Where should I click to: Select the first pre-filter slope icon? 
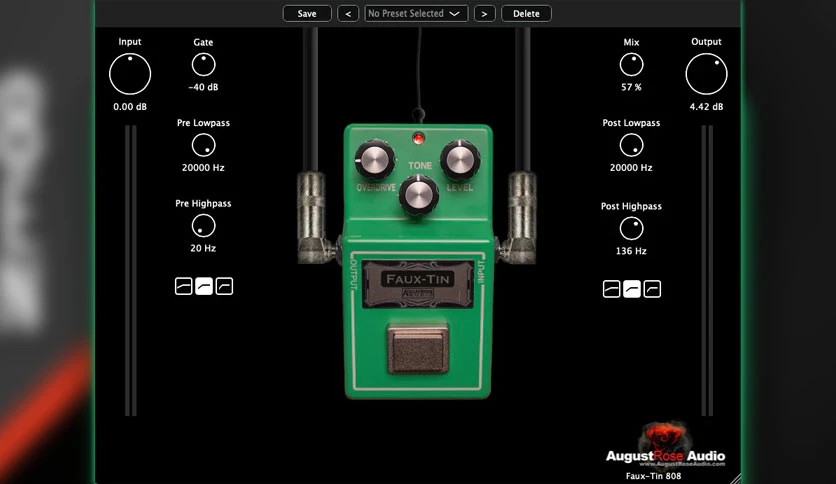[183, 286]
